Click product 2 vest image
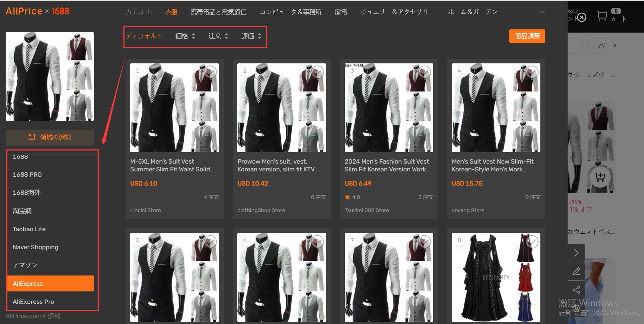This screenshot has width=644, height=324. tap(282, 108)
